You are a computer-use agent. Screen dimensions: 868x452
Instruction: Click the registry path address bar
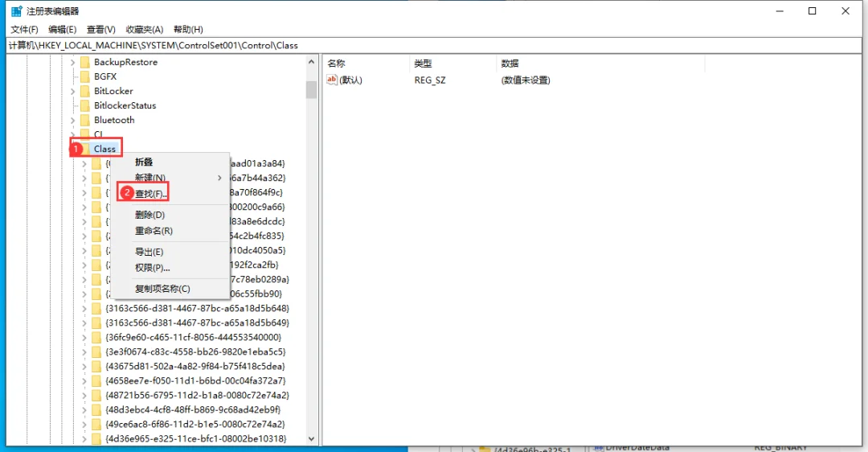(x=434, y=45)
